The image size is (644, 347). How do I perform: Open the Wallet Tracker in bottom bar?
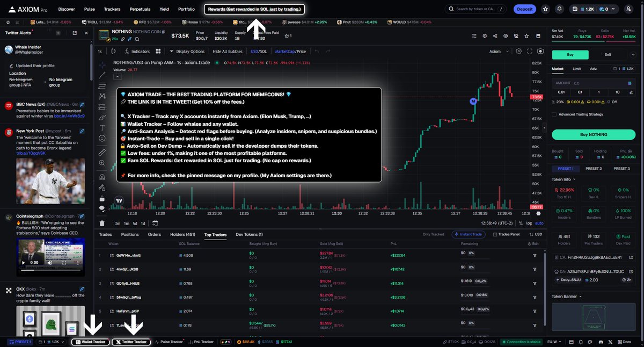(90, 342)
